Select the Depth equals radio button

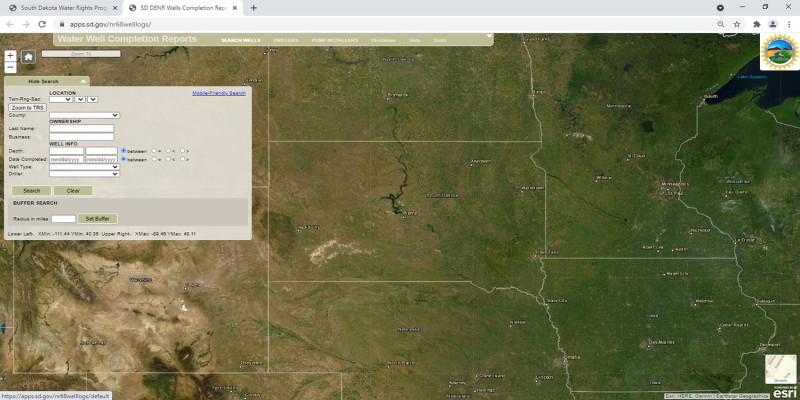[x=155, y=151]
